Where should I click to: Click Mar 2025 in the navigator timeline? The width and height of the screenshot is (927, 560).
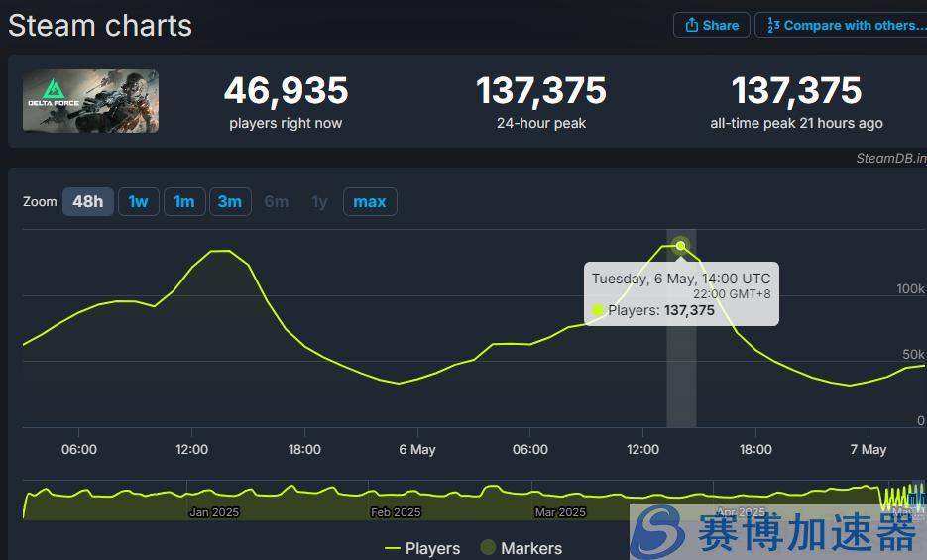click(x=560, y=512)
